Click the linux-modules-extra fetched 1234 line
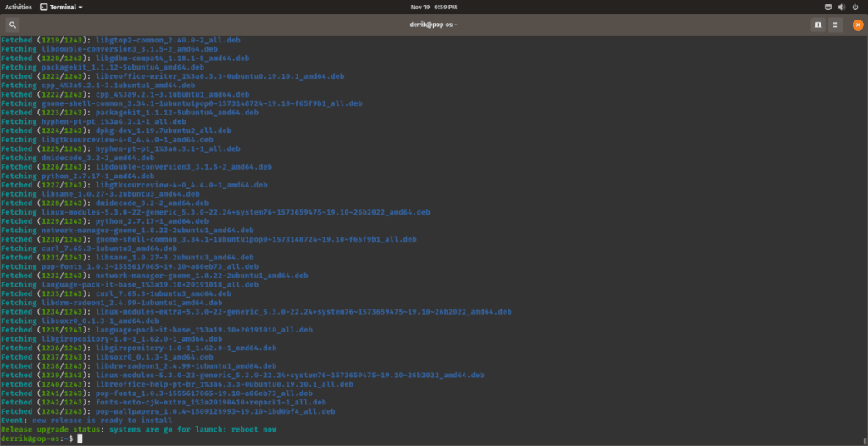The image size is (868, 446). [x=254, y=312]
